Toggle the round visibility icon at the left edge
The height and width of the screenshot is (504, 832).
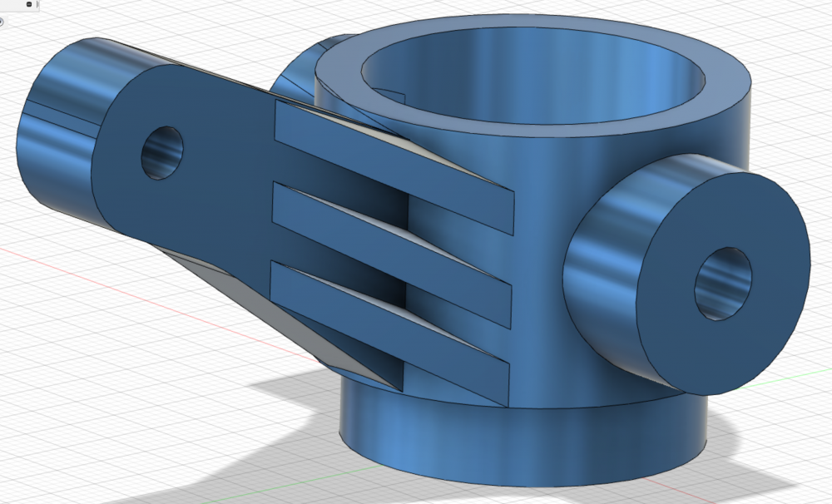pos(2,22)
